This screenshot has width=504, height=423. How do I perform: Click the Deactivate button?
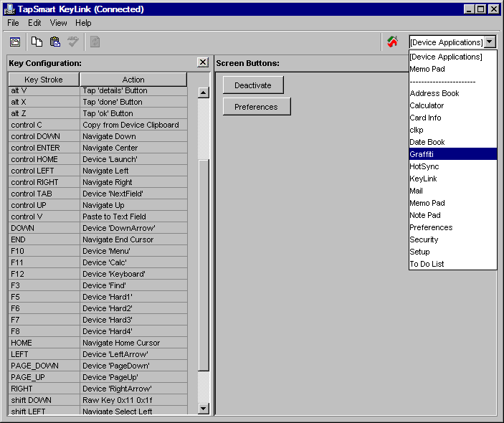[253, 85]
